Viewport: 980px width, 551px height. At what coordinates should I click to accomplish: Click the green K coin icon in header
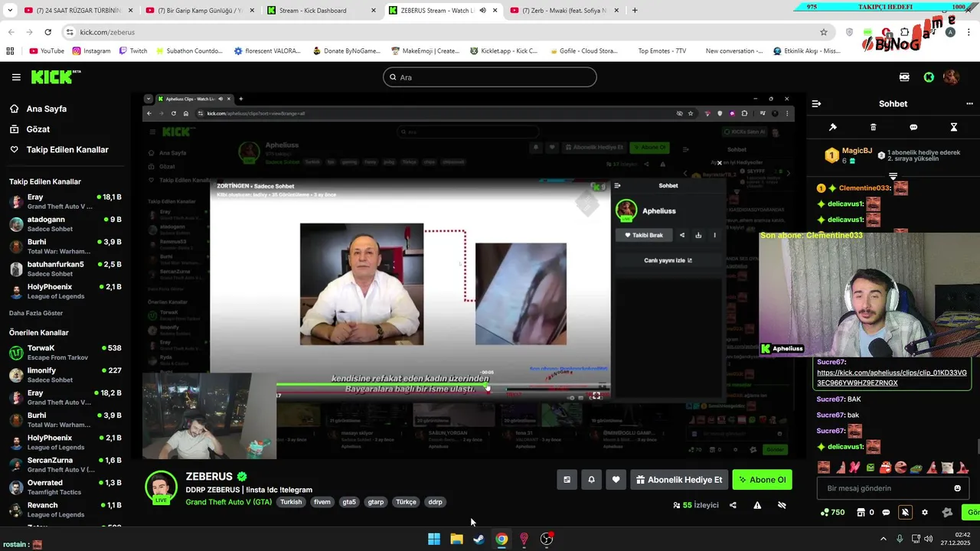929,77
